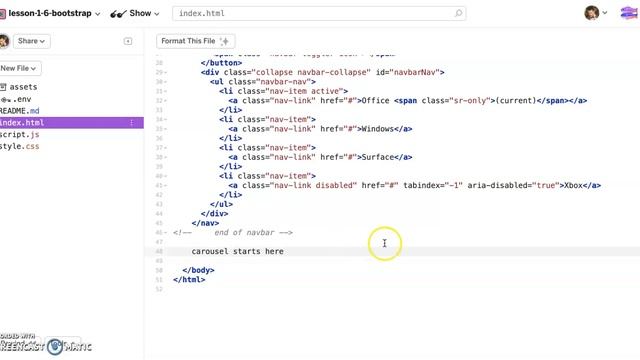Click the sparkle icon on Format button

click(224, 41)
